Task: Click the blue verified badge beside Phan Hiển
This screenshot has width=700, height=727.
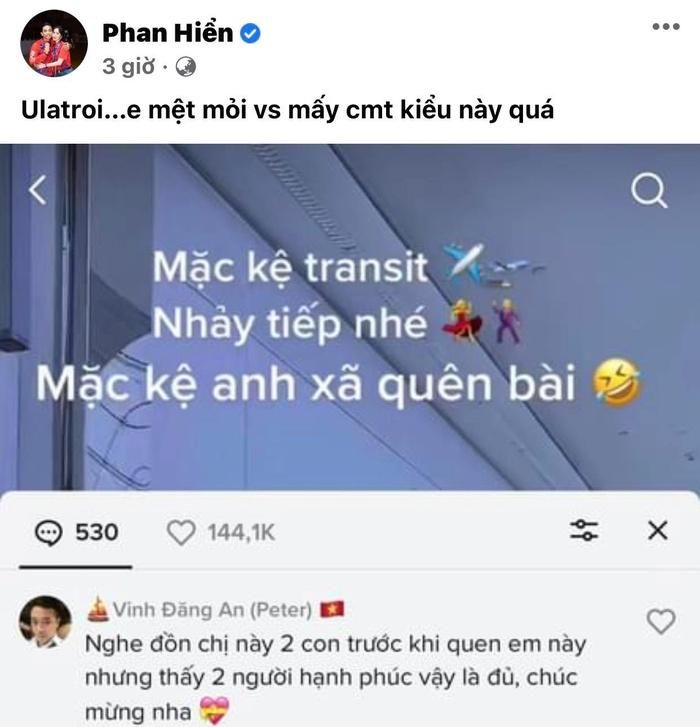Action: pyautogui.click(x=250, y=33)
